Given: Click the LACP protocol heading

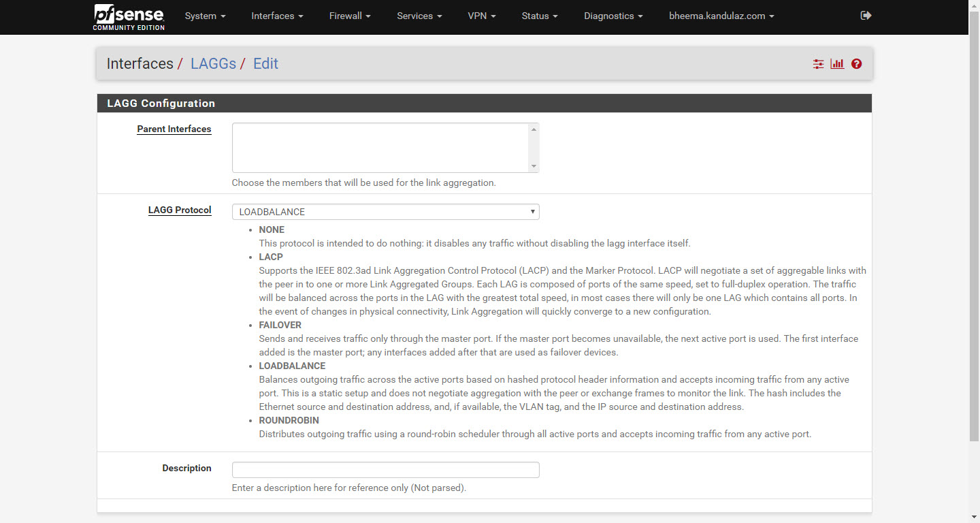Looking at the screenshot, I should [x=271, y=257].
